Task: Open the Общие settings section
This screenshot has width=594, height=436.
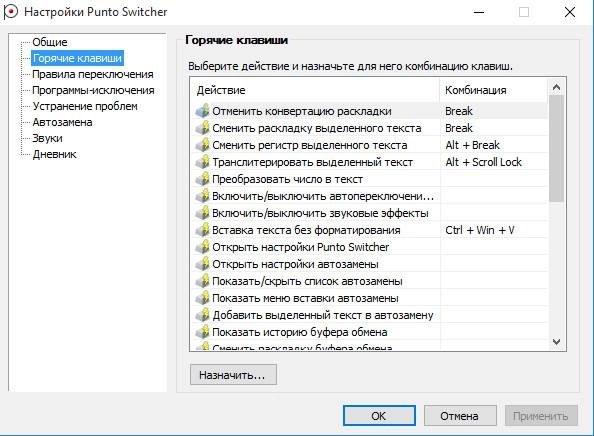Action: [x=50, y=42]
